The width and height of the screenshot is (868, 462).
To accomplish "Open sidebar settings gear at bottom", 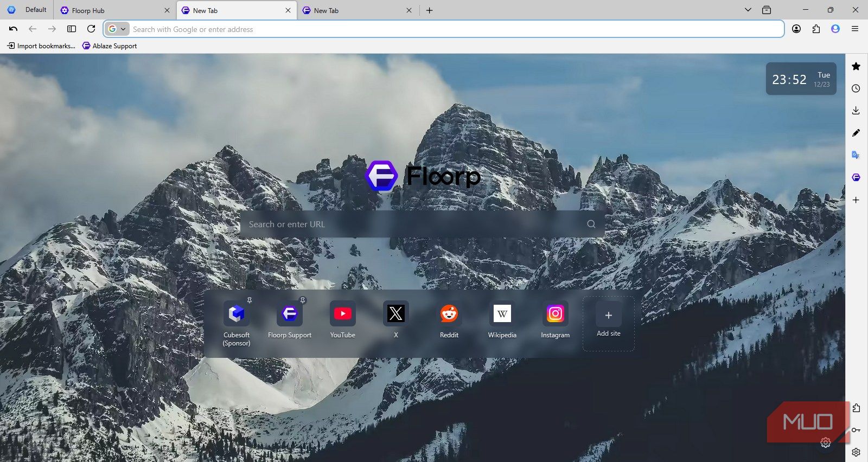I will (x=856, y=452).
